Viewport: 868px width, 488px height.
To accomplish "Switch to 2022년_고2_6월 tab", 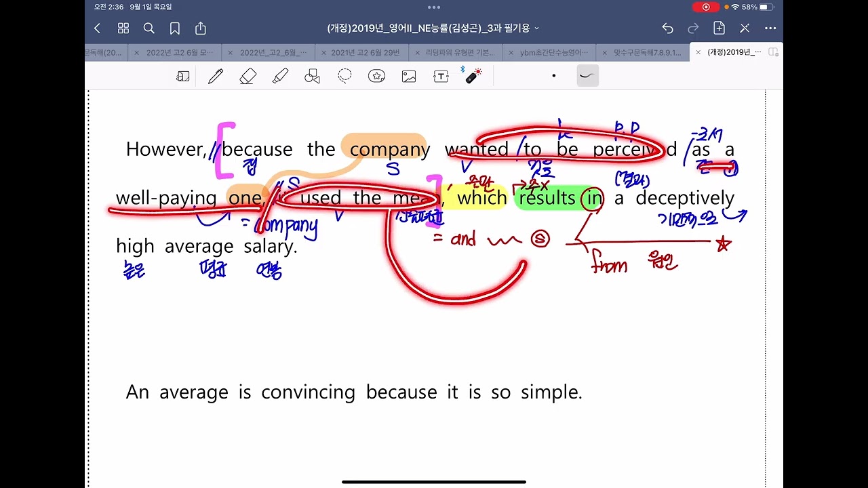I will tap(273, 52).
